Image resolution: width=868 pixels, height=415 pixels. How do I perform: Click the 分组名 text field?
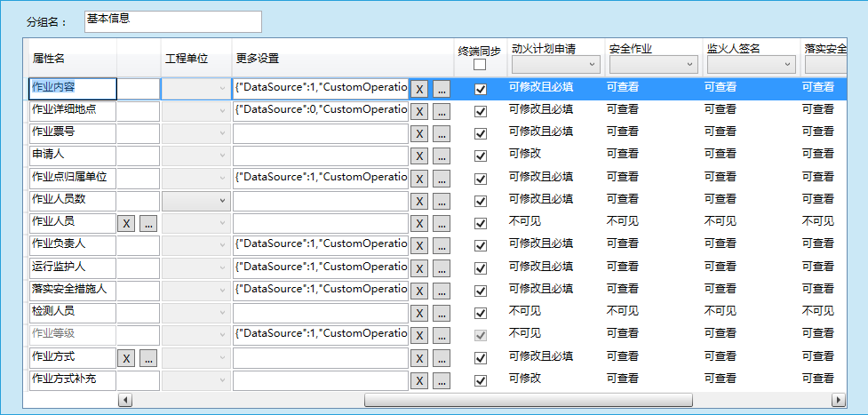(x=173, y=21)
